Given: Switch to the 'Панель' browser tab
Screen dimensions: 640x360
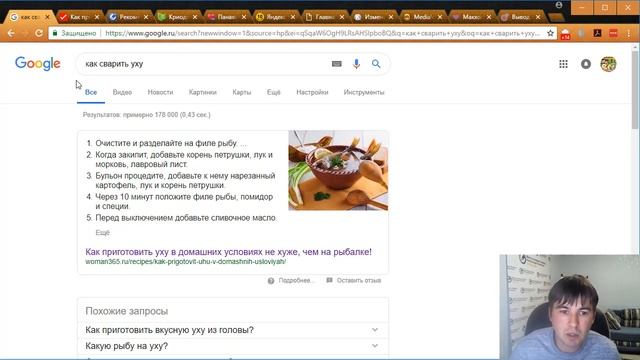Looking at the screenshot, I should coord(226,17).
